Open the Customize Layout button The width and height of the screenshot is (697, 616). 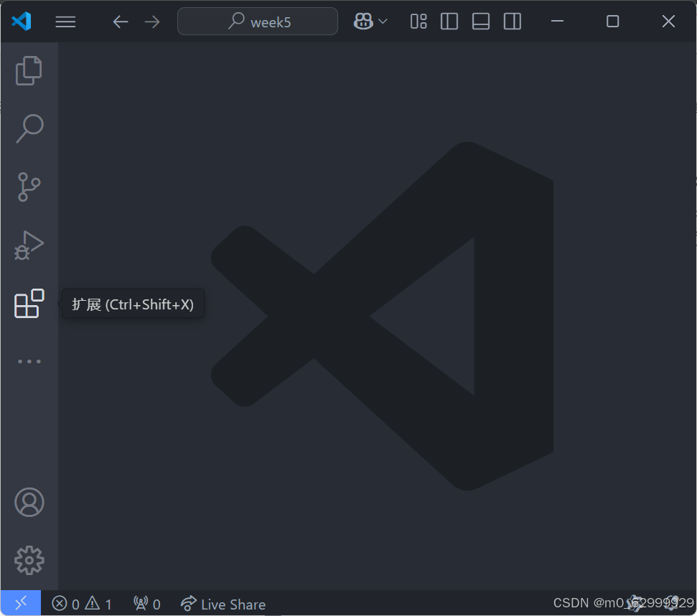click(x=418, y=22)
